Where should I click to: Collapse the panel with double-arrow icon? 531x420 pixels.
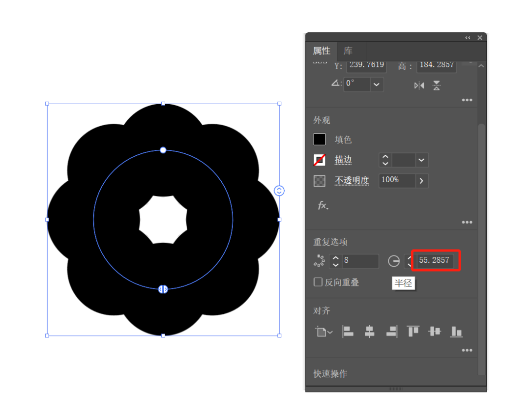pos(468,37)
